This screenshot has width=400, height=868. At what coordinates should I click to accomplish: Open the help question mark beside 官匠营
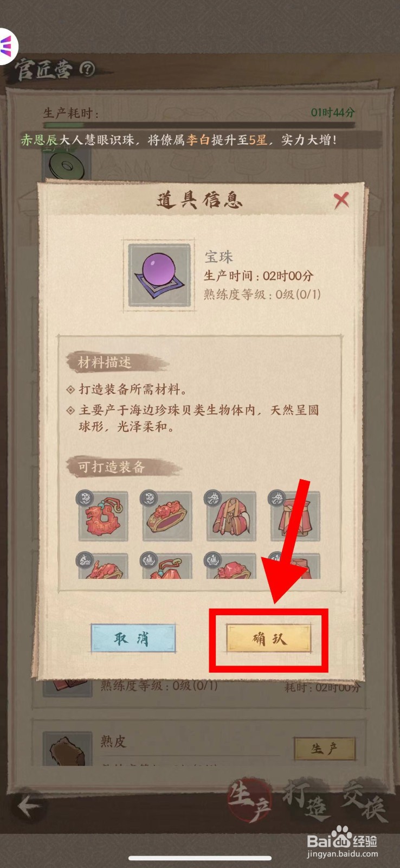pos(87,69)
